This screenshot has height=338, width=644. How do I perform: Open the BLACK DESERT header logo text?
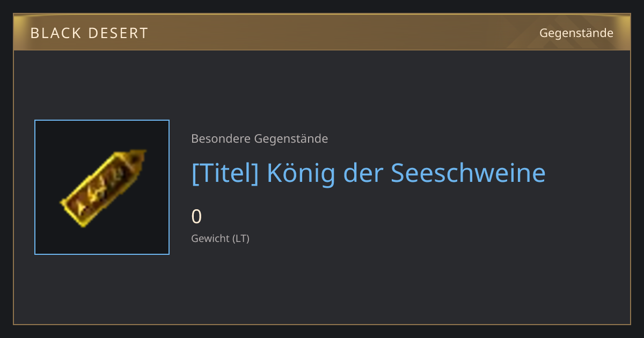89,33
